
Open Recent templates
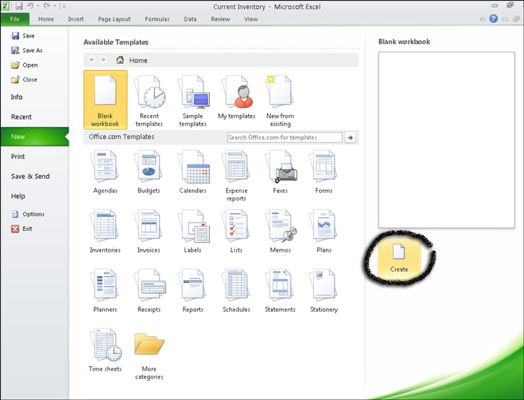coord(149,101)
